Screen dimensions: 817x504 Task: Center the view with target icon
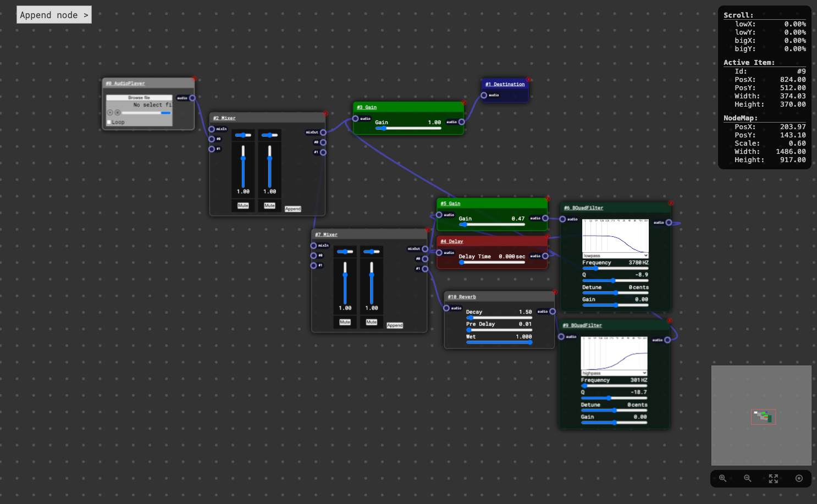pyautogui.click(x=799, y=478)
